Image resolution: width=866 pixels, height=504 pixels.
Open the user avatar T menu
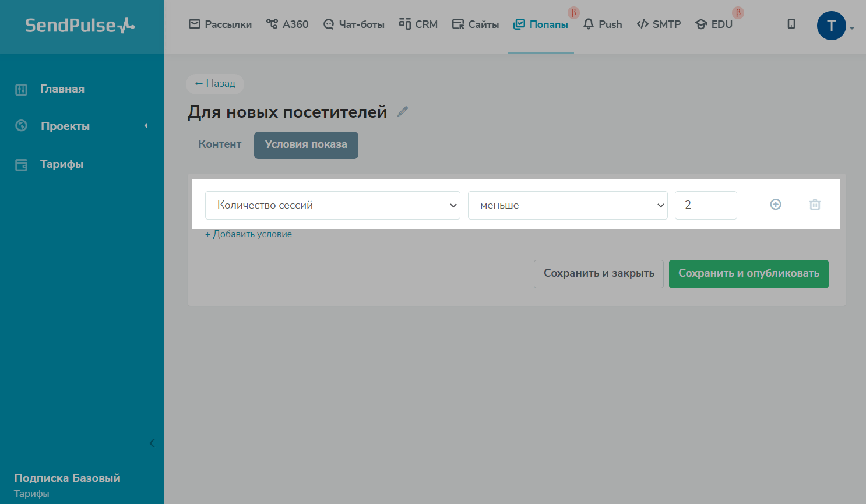coord(832,26)
